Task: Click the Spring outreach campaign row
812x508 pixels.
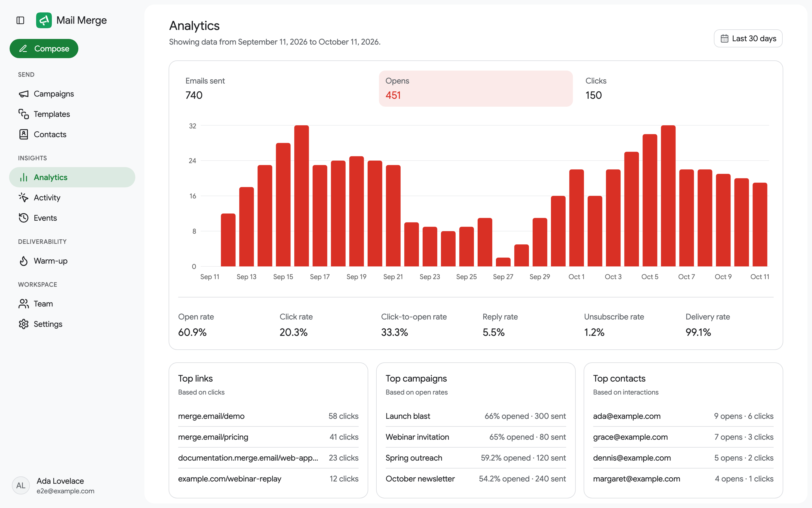Action: pyautogui.click(x=476, y=458)
